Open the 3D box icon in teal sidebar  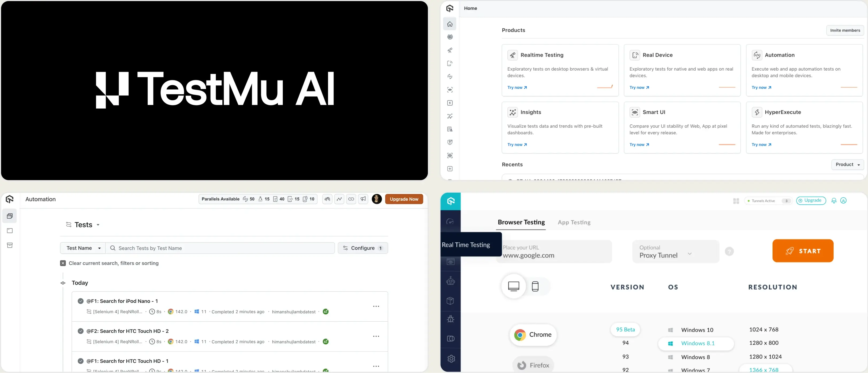pyautogui.click(x=451, y=301)
